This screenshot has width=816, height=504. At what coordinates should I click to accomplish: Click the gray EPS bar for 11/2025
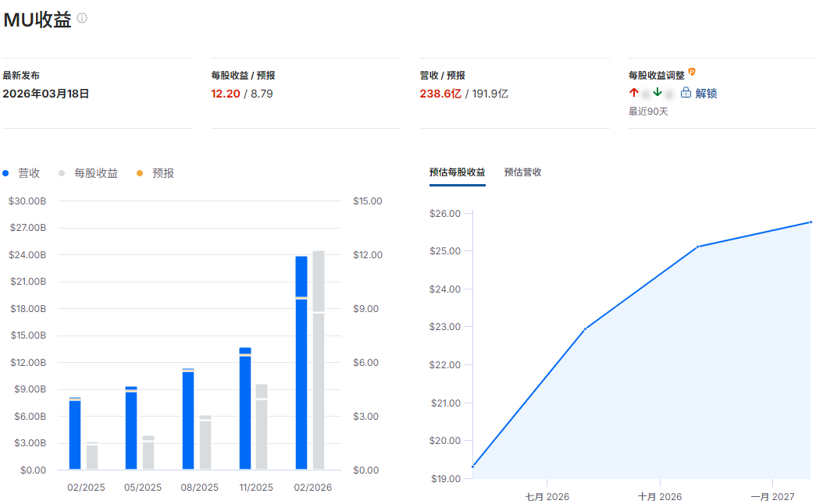(262, 427)
